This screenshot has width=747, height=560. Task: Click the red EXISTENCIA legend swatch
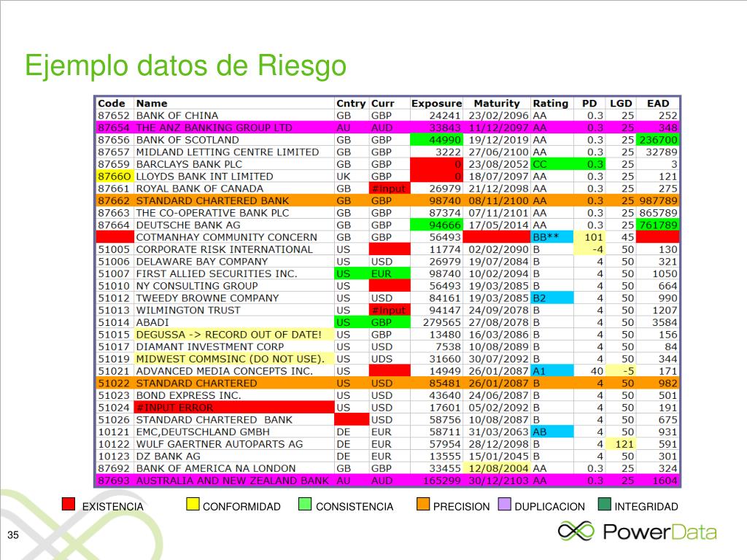coord(69,505)
